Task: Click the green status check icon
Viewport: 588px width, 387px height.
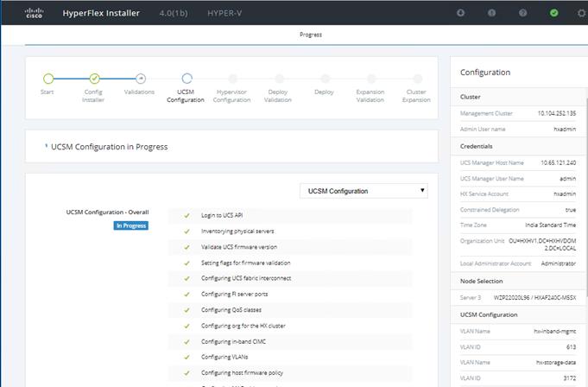Action: [x=553, y=13]
